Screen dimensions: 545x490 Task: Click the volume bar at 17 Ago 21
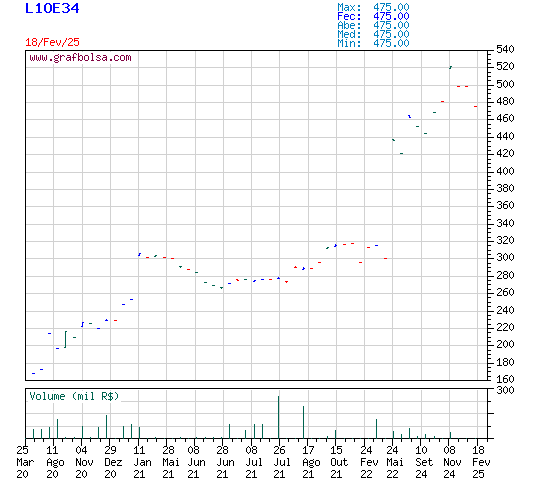[303, 422]
